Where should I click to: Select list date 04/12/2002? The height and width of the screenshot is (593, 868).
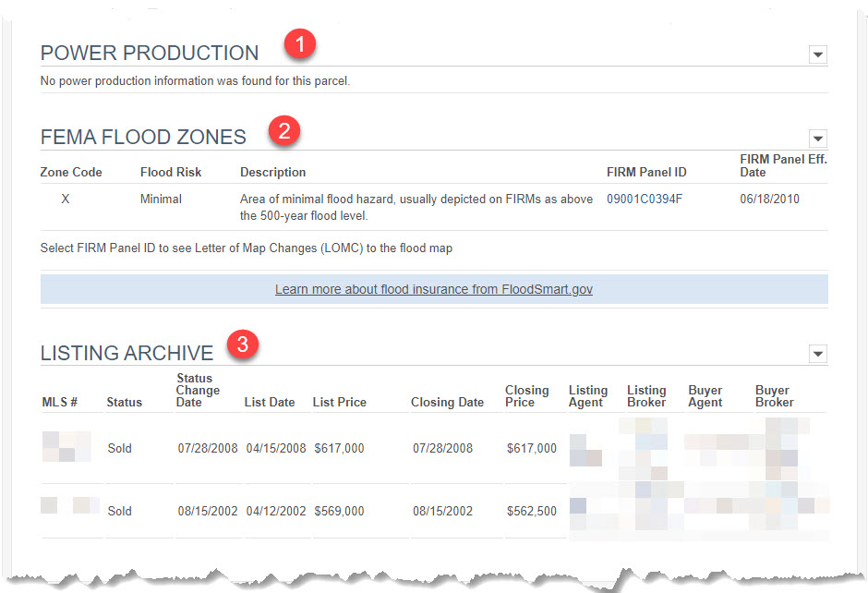pyautogui.click(x=276, y=511)
